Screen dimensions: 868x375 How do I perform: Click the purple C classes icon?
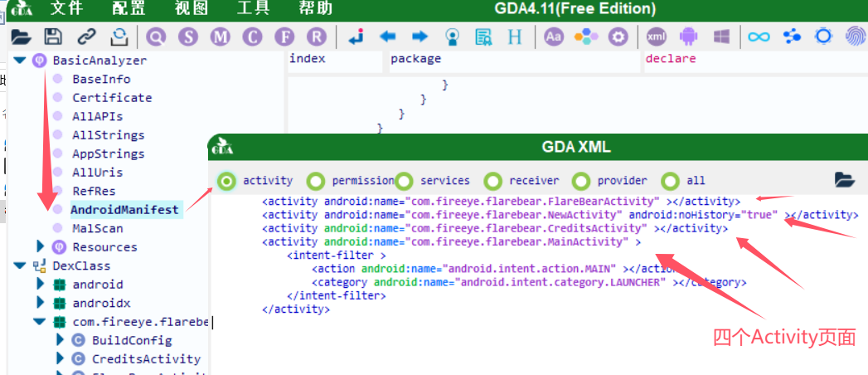[252, 37]
